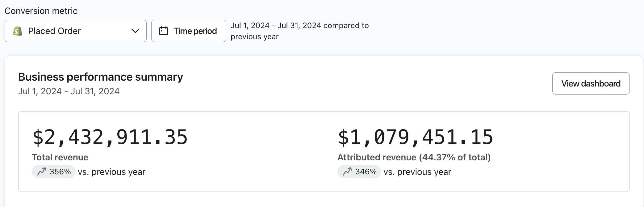Click vs. previous year under Total revenue
Image resolution: width=644 pixels, height=207 pixels.
coord(111,172)
